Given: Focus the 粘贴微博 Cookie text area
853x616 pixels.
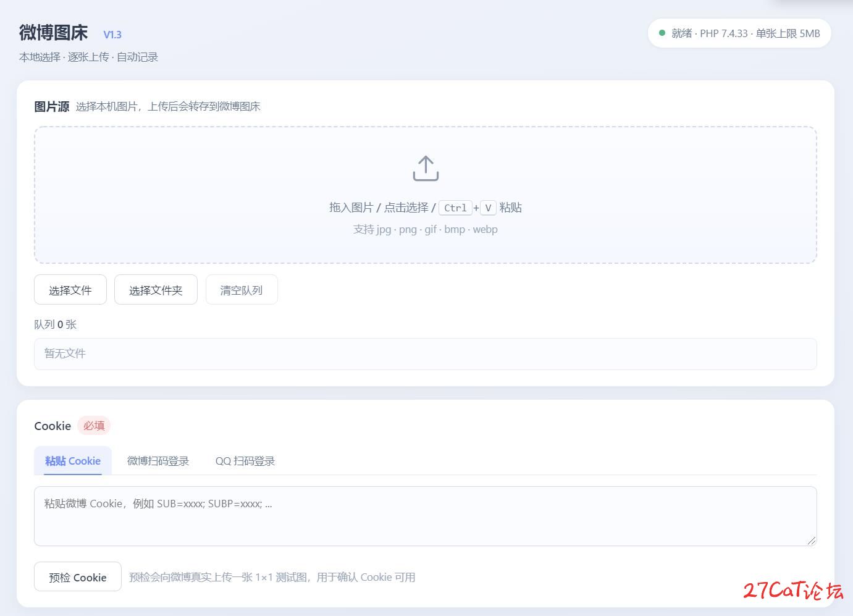Looking at the screenshot, I should (x=426, y=516).
